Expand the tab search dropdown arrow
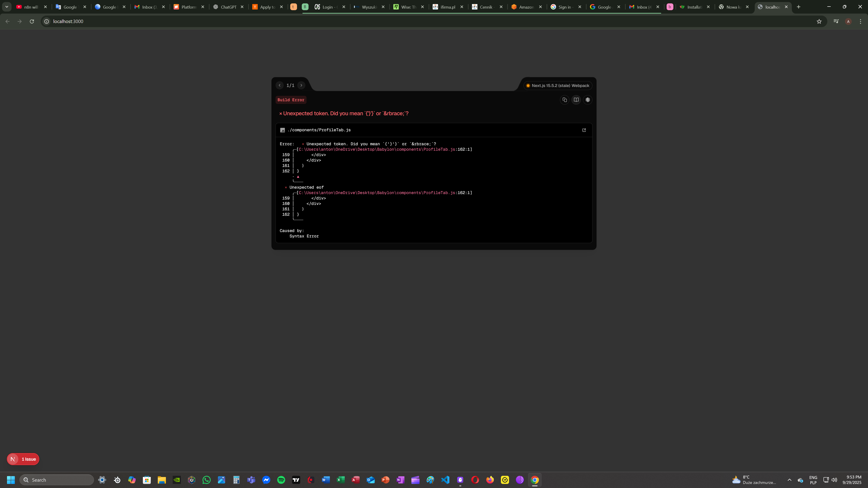This screenshot has height=488, width=868. [x=6, y=7]
